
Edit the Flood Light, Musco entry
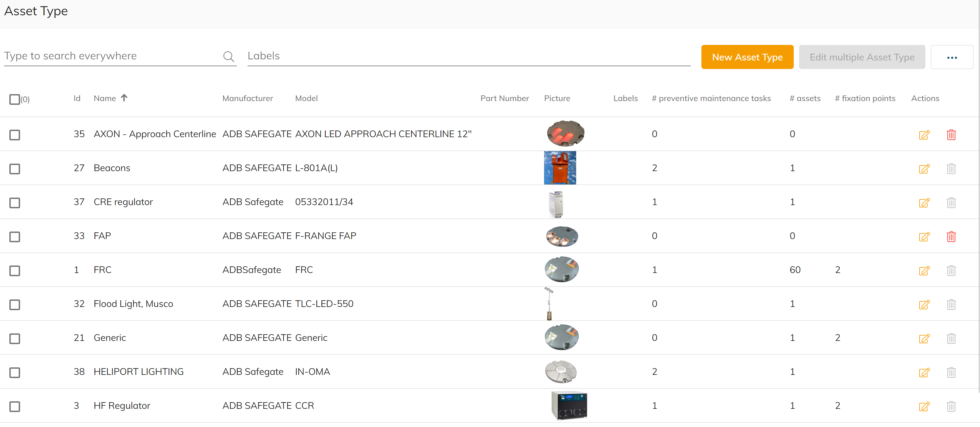[924, 305]
